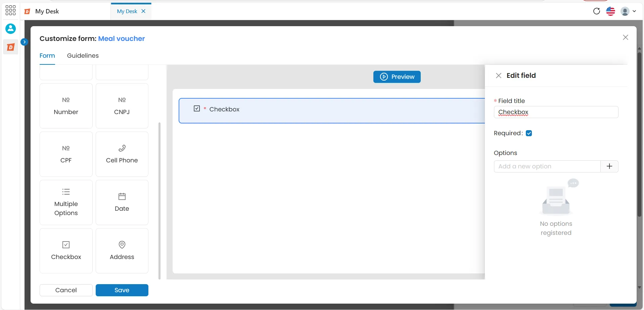
Task: Click the refresh icon in top bar
Action: point(597,11)
